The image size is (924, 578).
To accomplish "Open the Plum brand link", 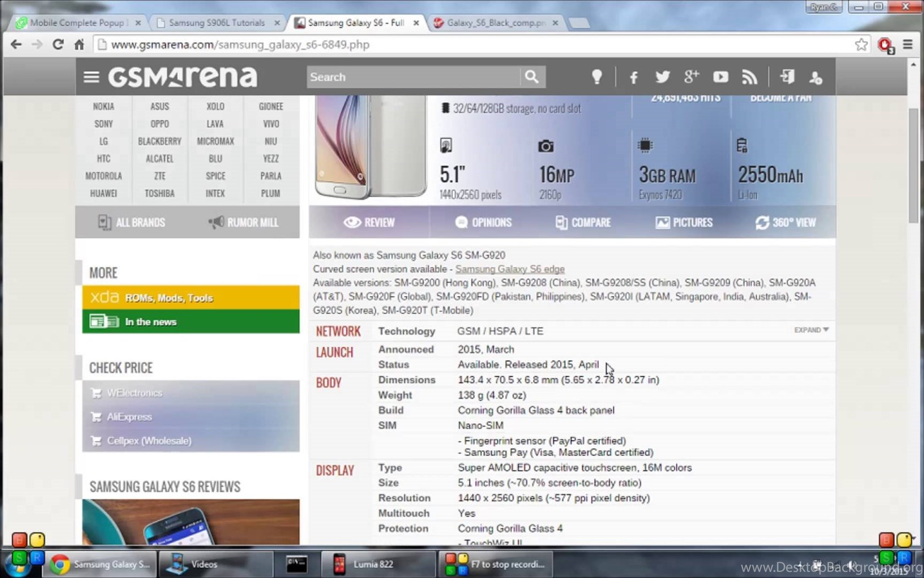I will coord(271,193).
